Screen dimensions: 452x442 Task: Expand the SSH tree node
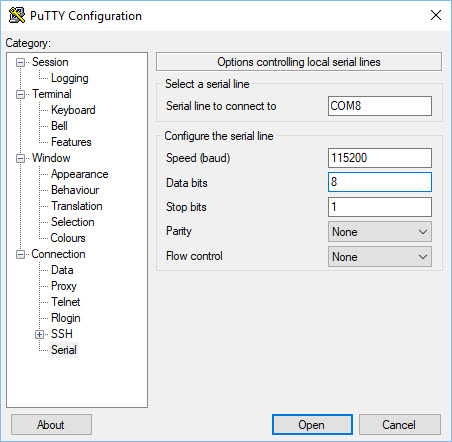[x=40, y=334]
